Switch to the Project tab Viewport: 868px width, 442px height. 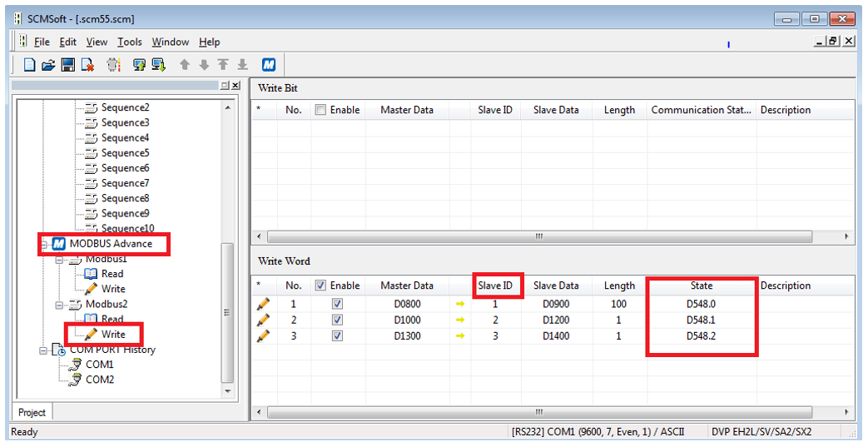click(32, 412)
